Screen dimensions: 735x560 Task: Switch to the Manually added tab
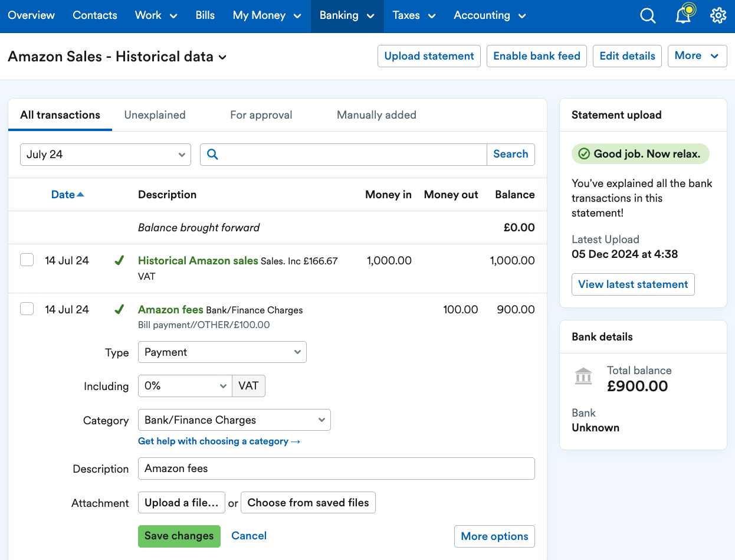tap(376, 115)
